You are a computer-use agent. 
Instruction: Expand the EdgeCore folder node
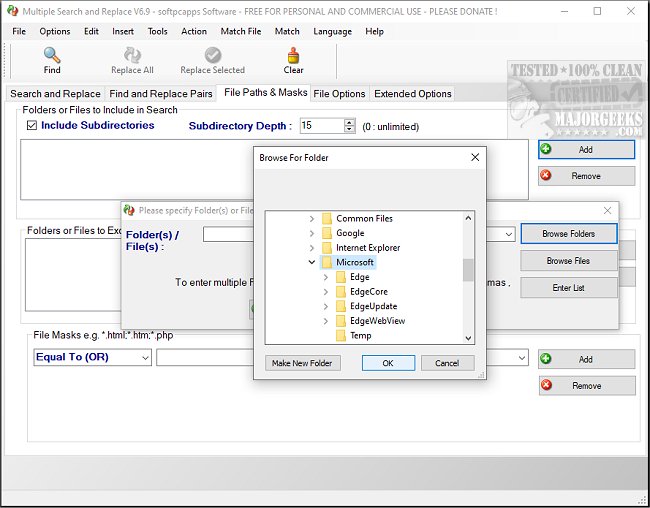(325, 292)
